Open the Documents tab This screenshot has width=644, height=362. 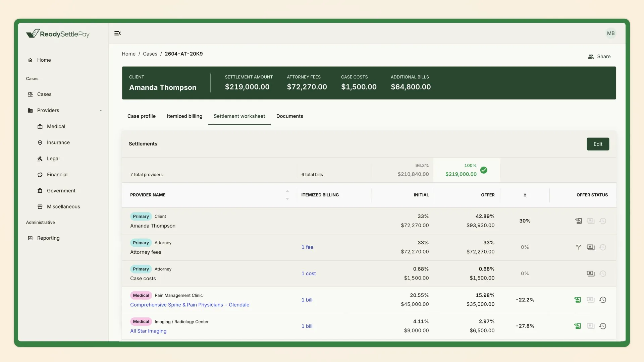[290, 116]
